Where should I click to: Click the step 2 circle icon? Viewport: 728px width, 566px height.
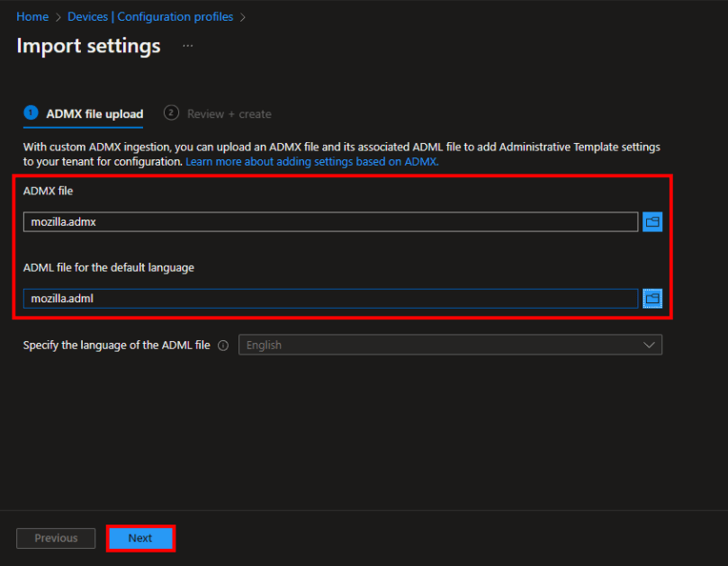coord(171,113)
